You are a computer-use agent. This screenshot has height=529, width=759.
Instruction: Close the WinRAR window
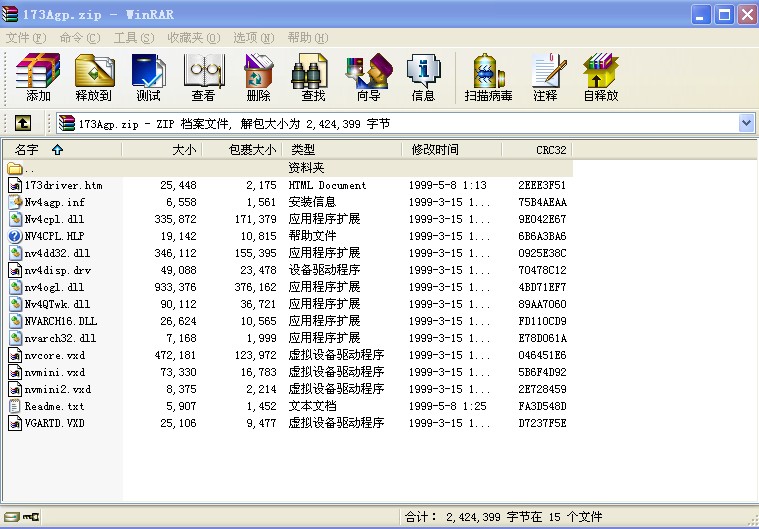(748, 15)
